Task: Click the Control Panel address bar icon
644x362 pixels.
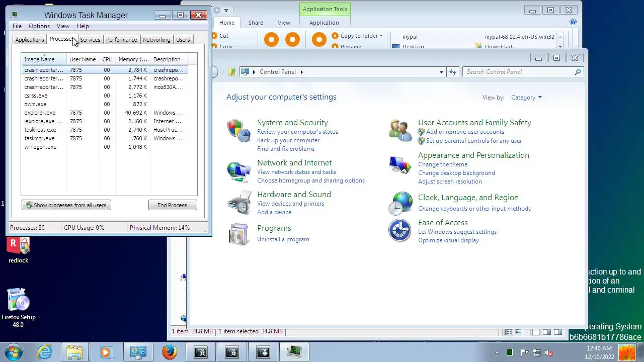Action: point(246,72)
